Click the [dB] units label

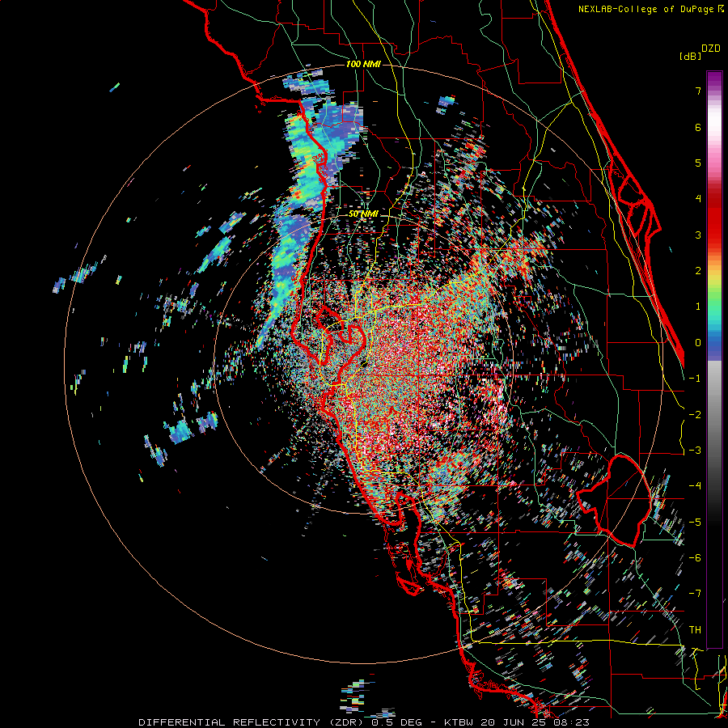pos(690,56)
